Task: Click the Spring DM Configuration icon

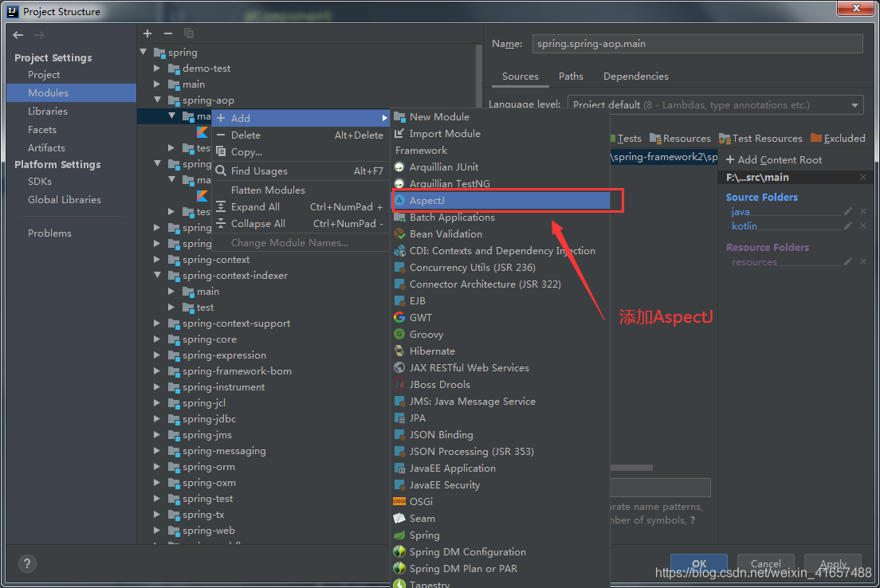Action: coord(399,551)
